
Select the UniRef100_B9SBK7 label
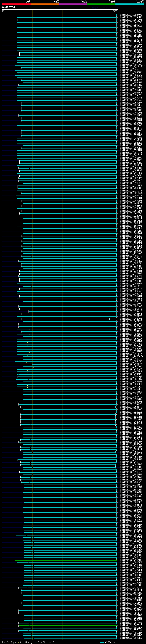(x=131, y=628)
